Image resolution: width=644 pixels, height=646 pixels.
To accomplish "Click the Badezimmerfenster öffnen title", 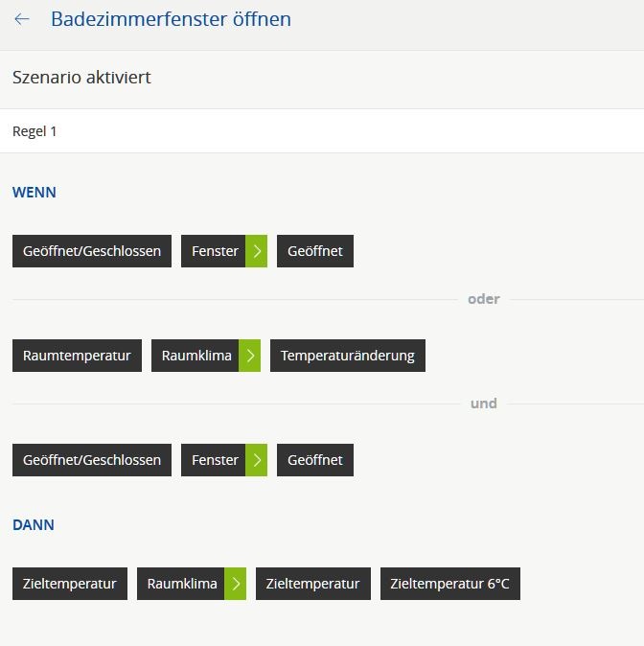I will (x=171, y=19).
